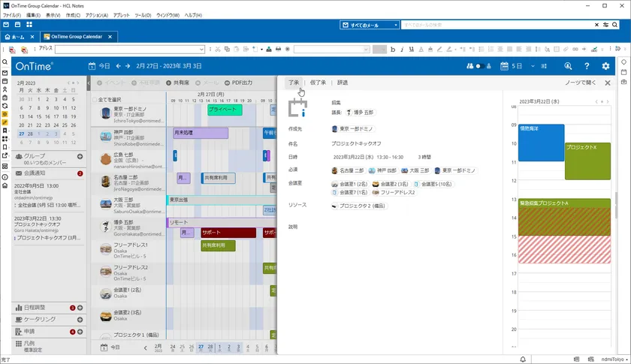Open the 表示(V) menu
Viewport: 631px width, 364px height.
[53, 15]
